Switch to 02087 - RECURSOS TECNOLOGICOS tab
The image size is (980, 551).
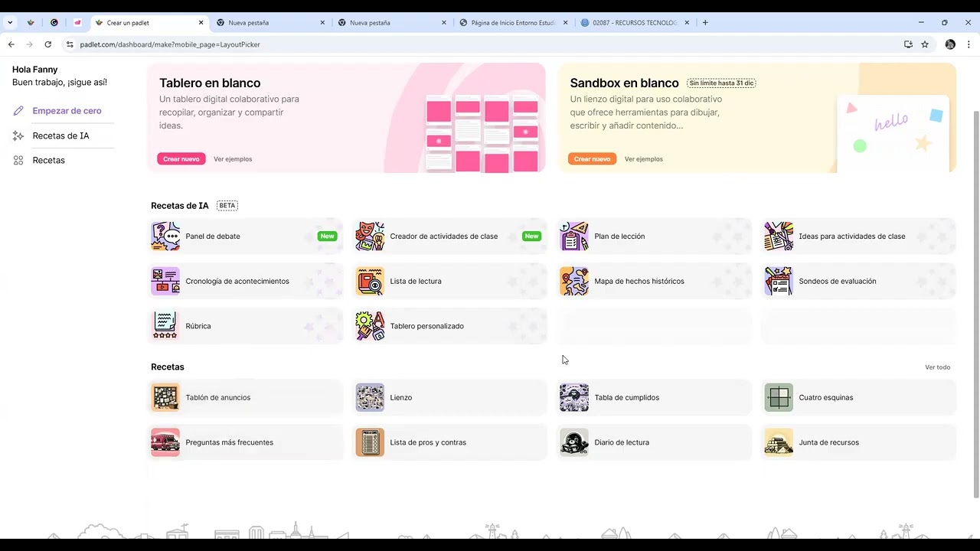pyautogui.click(x=634, y=23)
